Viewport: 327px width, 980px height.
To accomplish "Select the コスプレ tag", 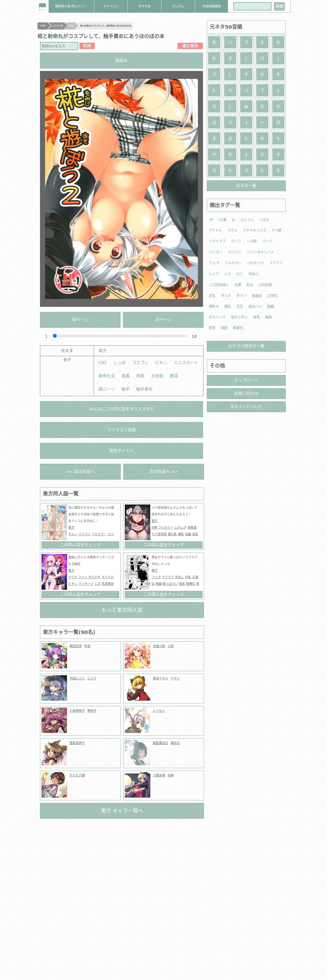I will [x=140, y=363].
